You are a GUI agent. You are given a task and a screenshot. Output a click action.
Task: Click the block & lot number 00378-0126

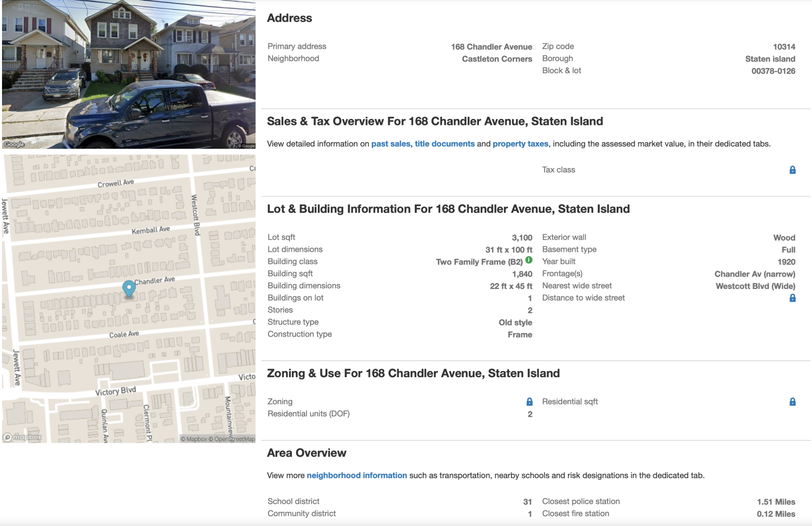[773, 71]
